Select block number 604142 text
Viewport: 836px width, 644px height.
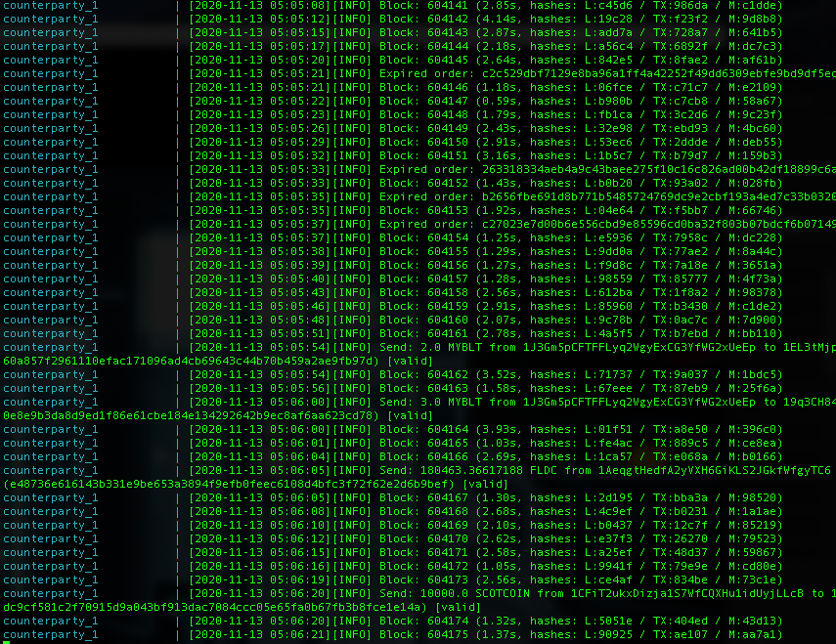(447, 20)
